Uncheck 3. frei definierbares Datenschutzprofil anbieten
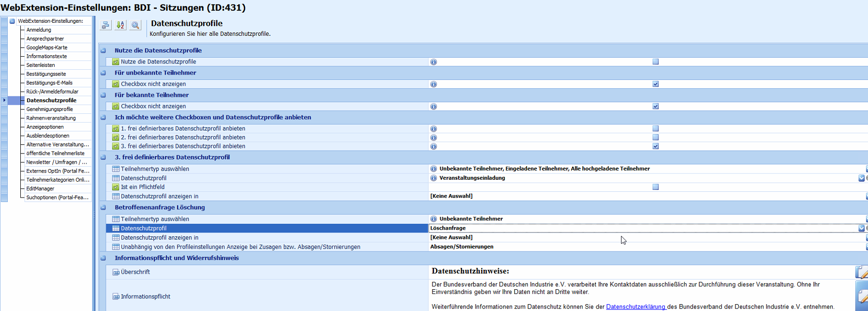The height and width of the screenshot is (311, 868). [x=656, y=146]
